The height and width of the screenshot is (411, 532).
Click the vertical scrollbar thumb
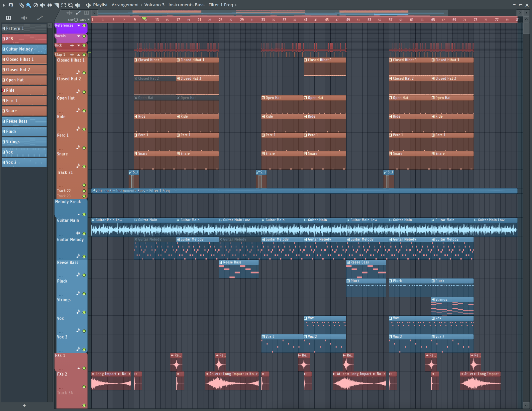pos(526,28)
